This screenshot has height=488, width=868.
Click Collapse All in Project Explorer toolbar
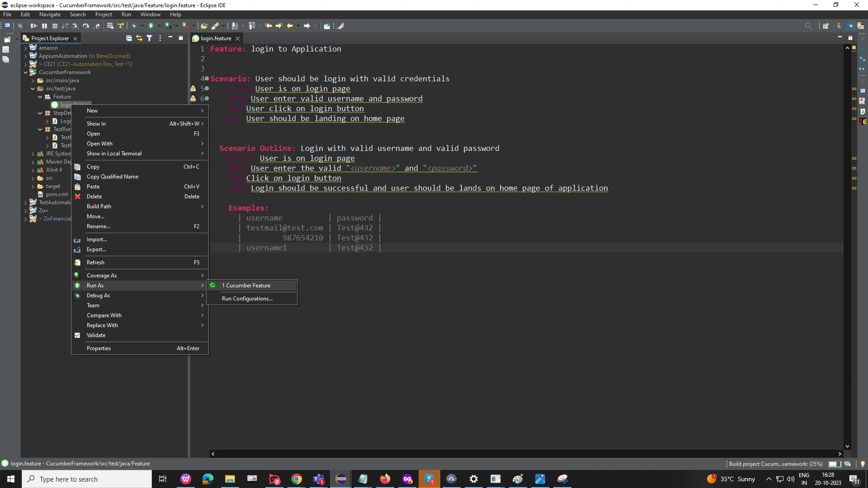(x=129, y=38)
